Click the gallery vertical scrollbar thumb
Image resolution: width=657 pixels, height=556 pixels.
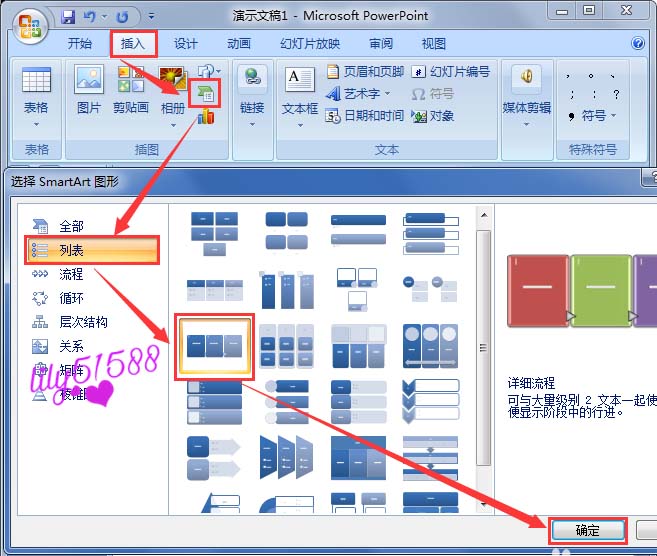(x=484, y=348)
